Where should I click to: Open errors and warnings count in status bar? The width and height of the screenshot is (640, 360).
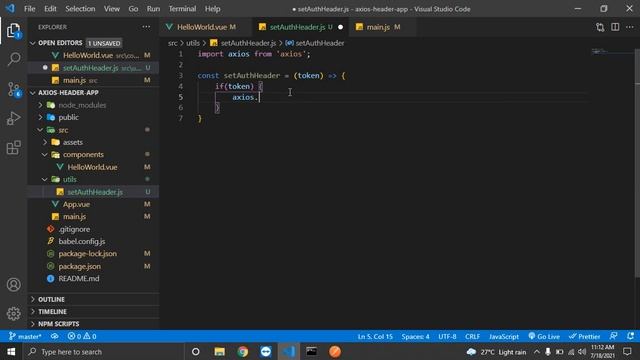point(82,336)
